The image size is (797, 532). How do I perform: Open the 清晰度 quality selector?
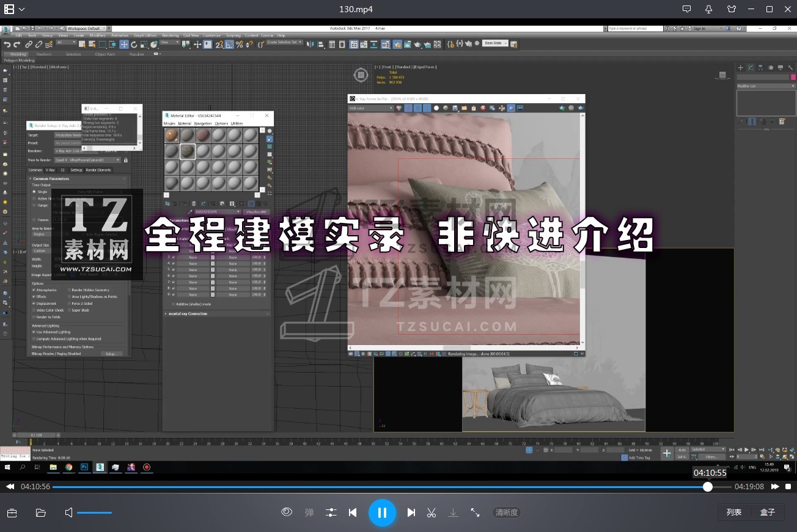(x=507, y=512)
